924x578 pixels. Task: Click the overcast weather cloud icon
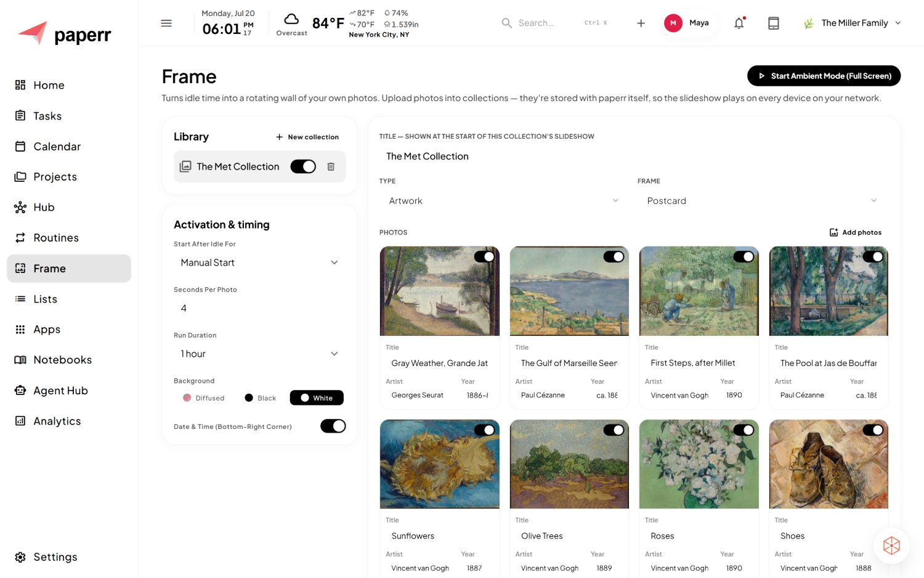click(291, 19)
